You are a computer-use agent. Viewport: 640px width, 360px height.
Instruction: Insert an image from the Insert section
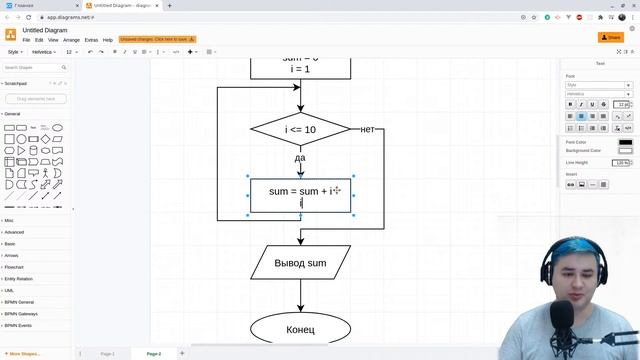pos(582,184)
